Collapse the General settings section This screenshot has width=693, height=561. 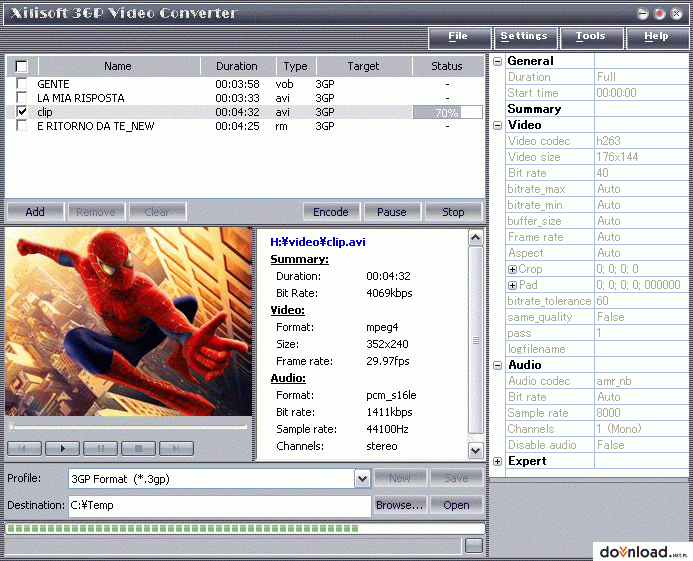[498, 61]
